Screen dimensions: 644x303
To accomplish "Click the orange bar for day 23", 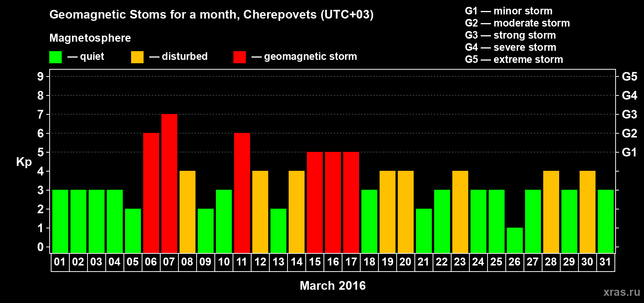I will [460, 212].
